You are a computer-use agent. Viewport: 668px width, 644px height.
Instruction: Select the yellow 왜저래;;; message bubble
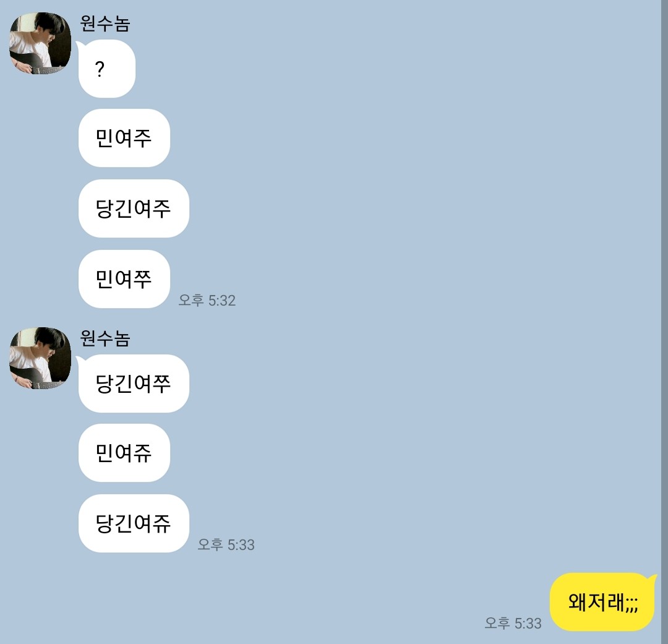602,602
